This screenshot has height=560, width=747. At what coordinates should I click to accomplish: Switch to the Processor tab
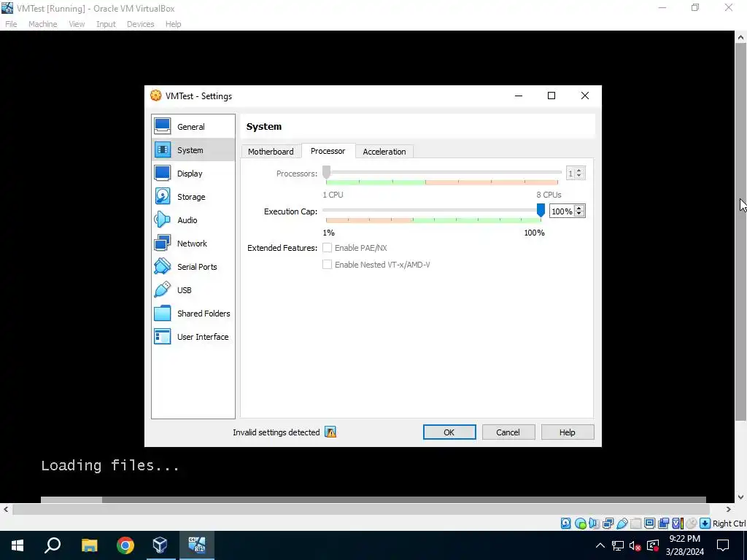[328, 151]
